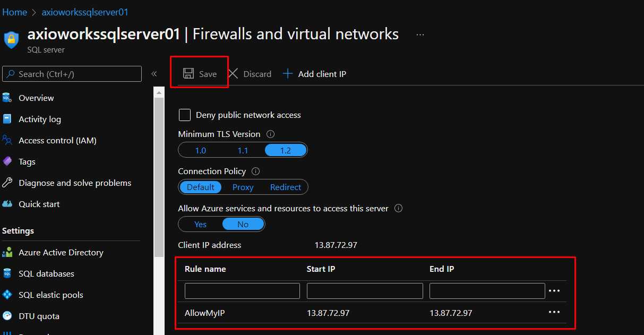Set Connection Policy to Proxy
644x335 pixels.
(243, 187)
